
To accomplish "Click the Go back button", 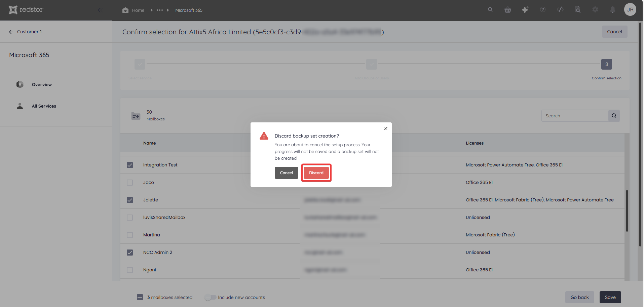I will tap(579, 297).
